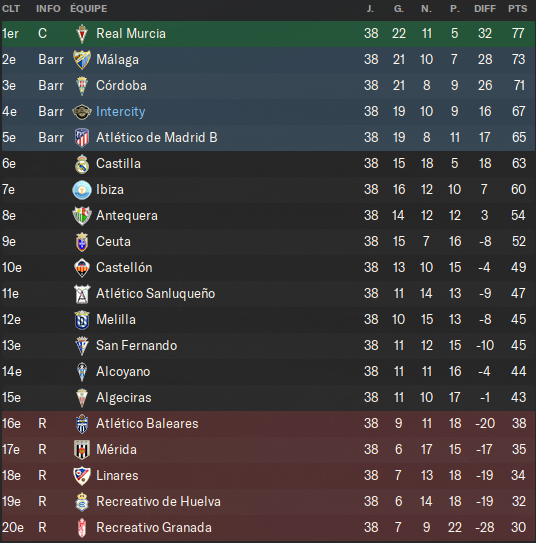Sort table by DIFF column header

(x=485, y=8)
